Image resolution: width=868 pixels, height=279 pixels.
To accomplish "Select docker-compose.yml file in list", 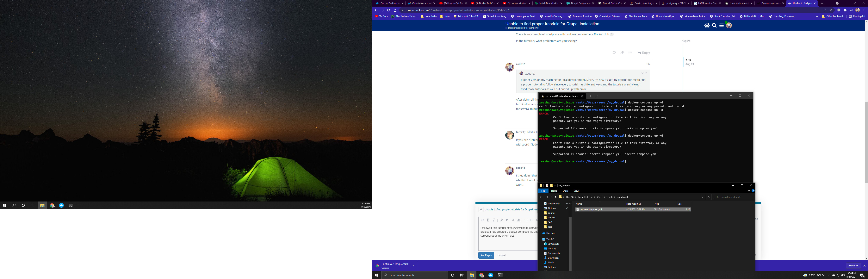I will (591, 210).
